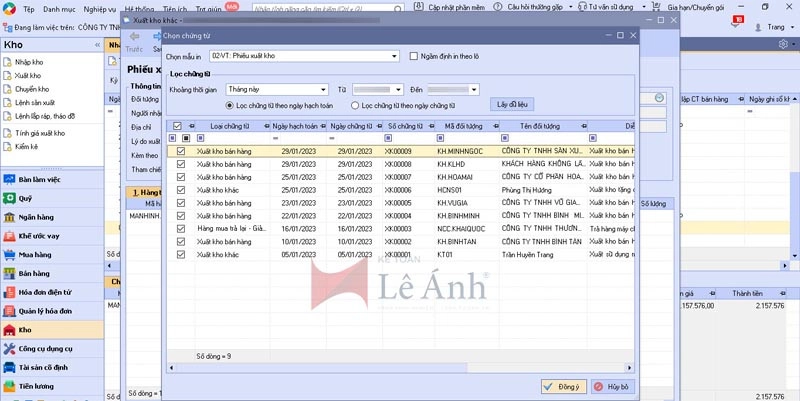The image size is (800, 401).
Task: Open Hóa đơn điện tử module
Action: point(46,292)
